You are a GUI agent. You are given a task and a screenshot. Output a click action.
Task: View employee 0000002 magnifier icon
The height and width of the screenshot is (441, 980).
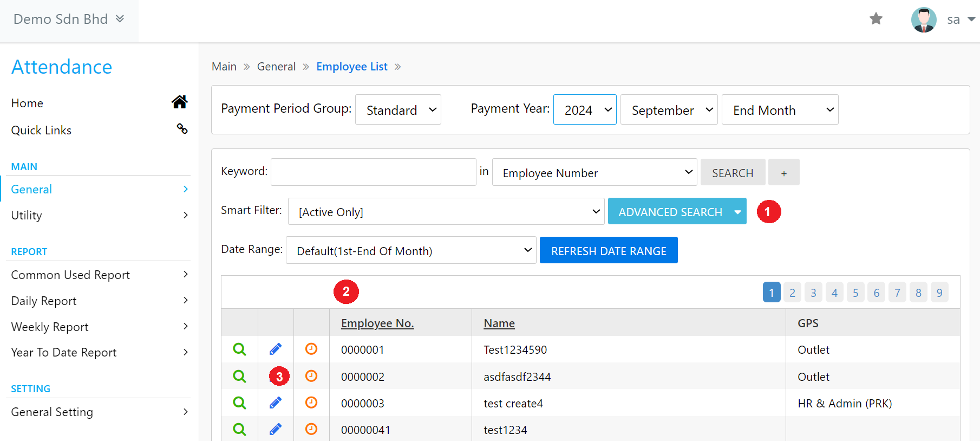click(239, 376)
